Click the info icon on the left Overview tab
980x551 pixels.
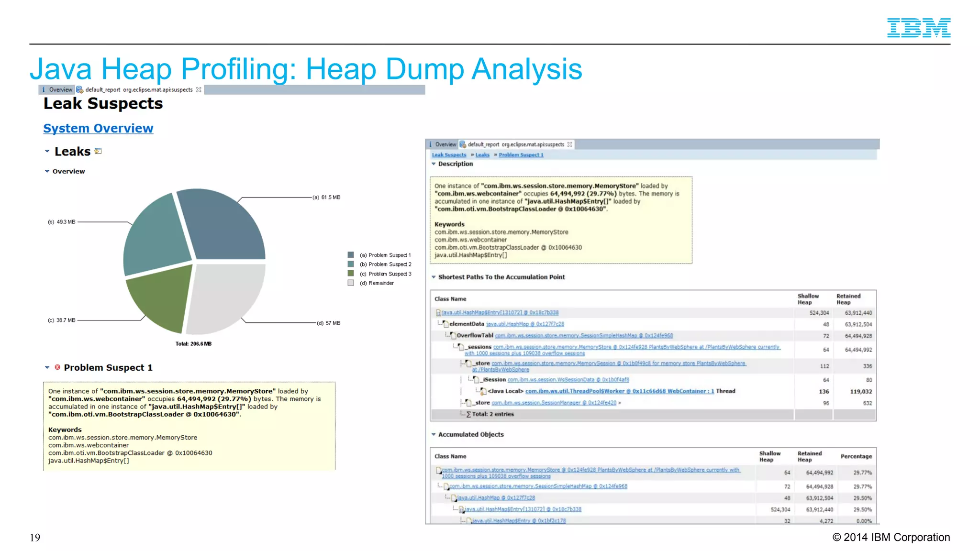[44, 89]
